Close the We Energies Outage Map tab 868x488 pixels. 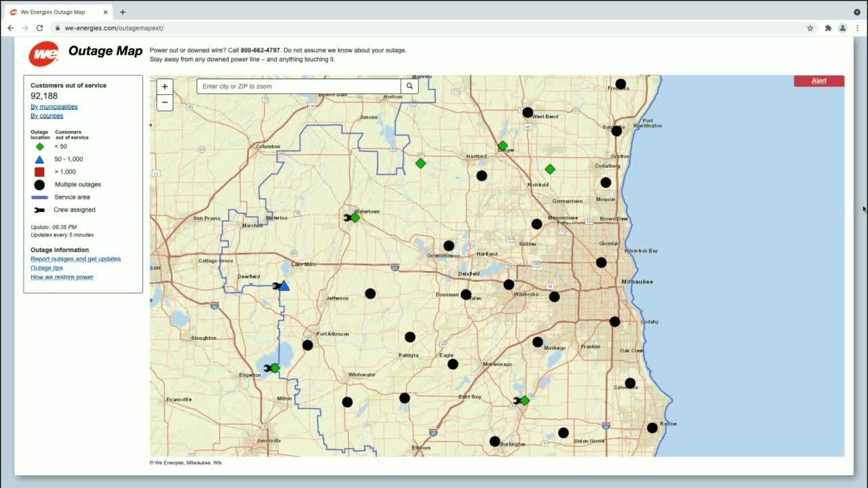[105, 12]
